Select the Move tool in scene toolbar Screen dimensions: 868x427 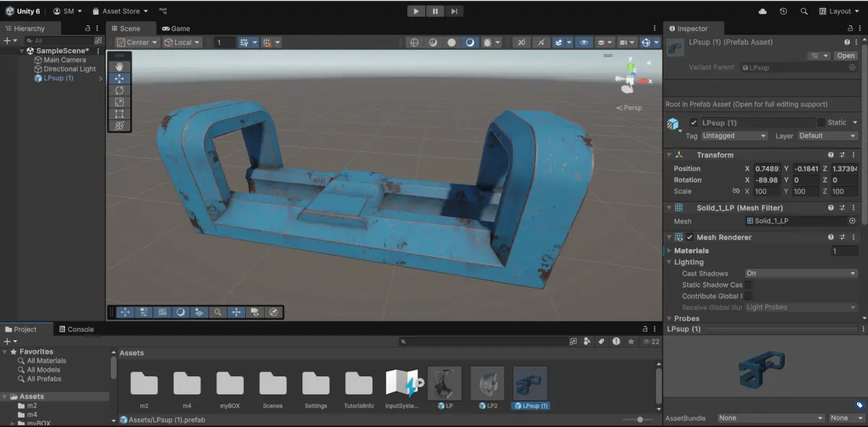pos(119,78)
